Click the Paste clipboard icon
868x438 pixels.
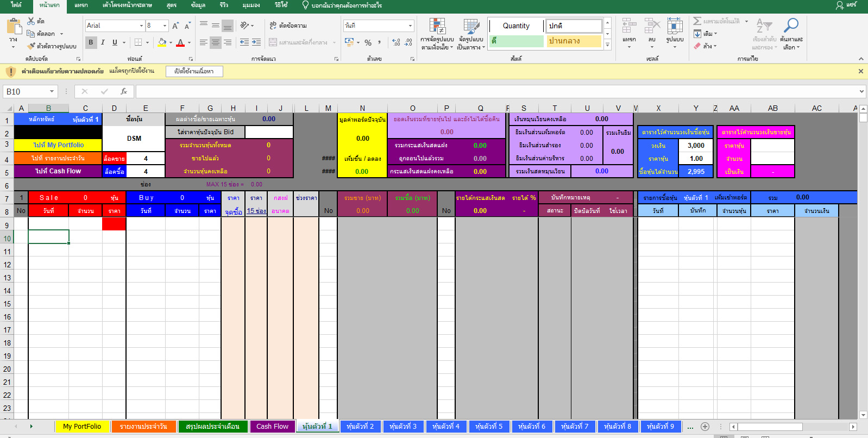(13, 26)
